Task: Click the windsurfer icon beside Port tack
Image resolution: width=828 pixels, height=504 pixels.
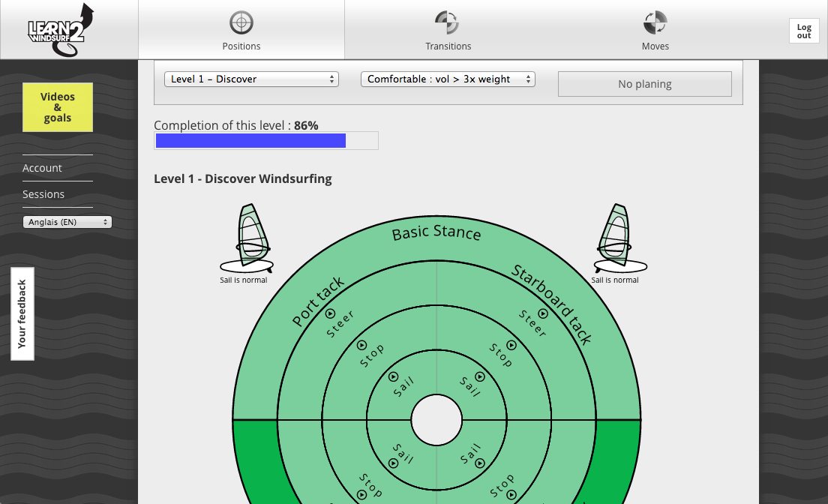Action: 247,238
